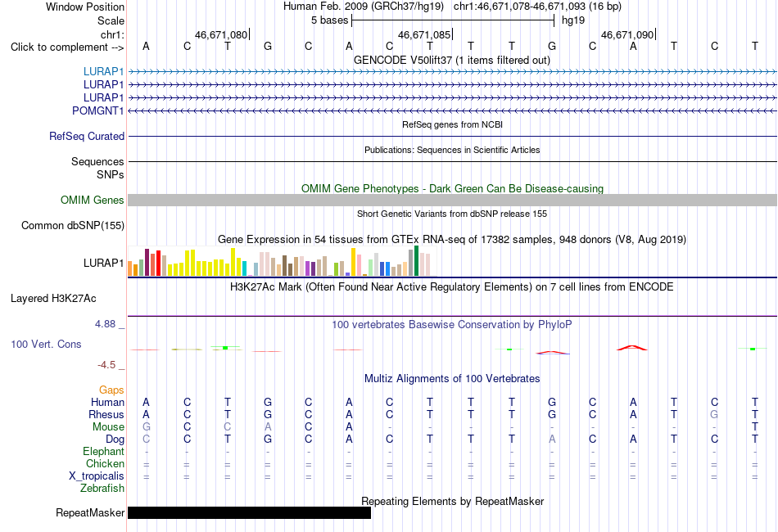Click the tall maroon GTEx expression bar
The height and width of the screenshot is (532, 778).
coord(147,262)
